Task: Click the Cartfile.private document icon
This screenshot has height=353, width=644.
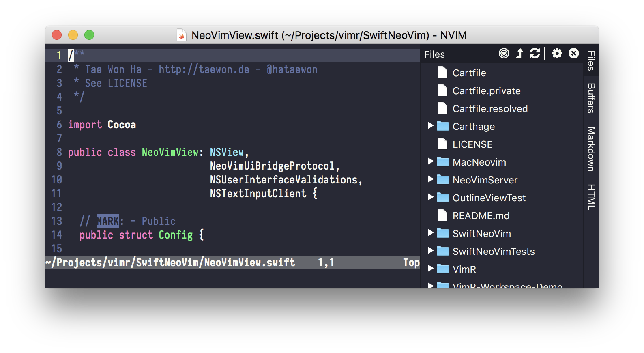Action: [443, 90]
